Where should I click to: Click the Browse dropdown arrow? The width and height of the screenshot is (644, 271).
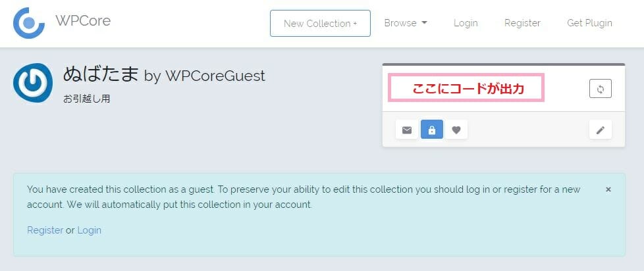click(x=424, y=24)
